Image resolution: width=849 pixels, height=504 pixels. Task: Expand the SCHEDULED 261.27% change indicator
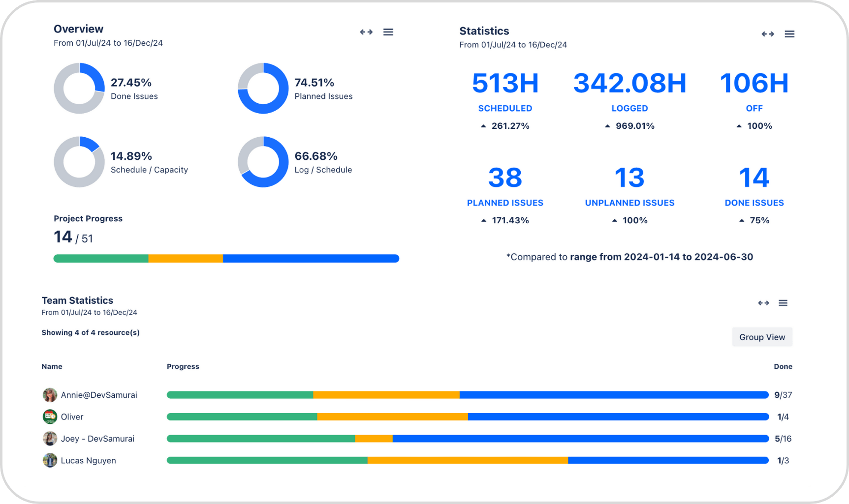pyautogui.click(x=505, y=125)
